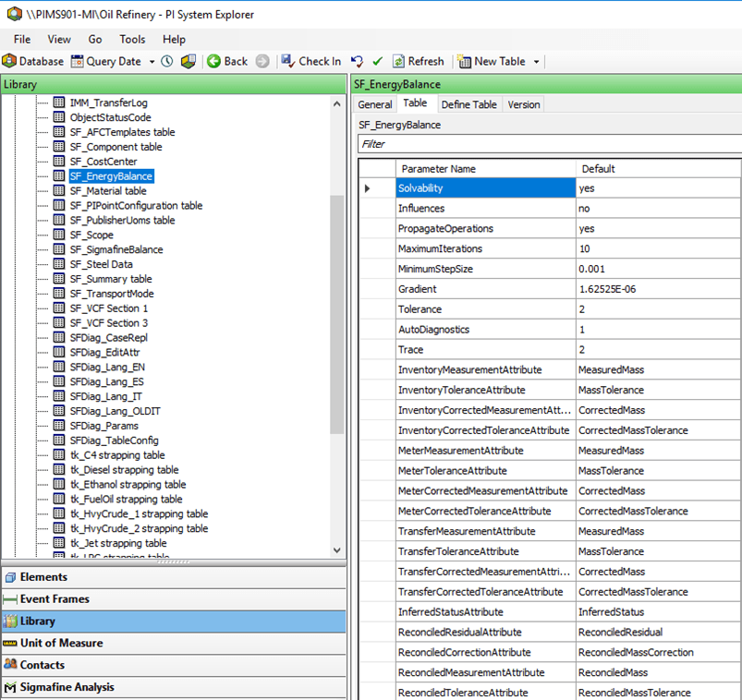This screenshot has width=742, height=700.
Task: Click the Back navigation button
Action: (x=226, y=61)
